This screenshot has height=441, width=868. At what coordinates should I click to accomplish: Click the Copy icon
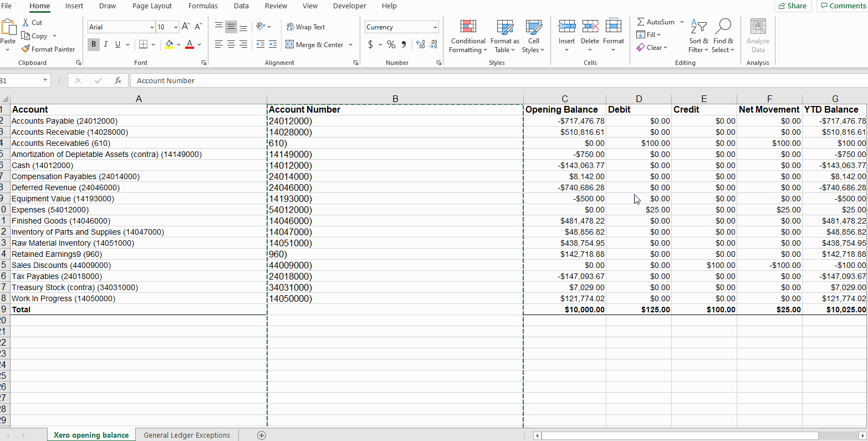pyautogui.click(x=25, y=36)
